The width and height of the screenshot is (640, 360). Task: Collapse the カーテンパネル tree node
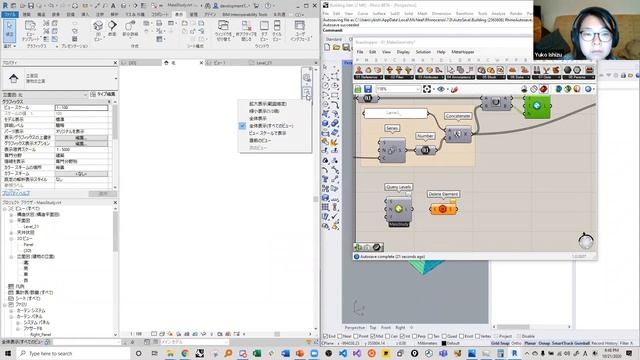point(11,317)
